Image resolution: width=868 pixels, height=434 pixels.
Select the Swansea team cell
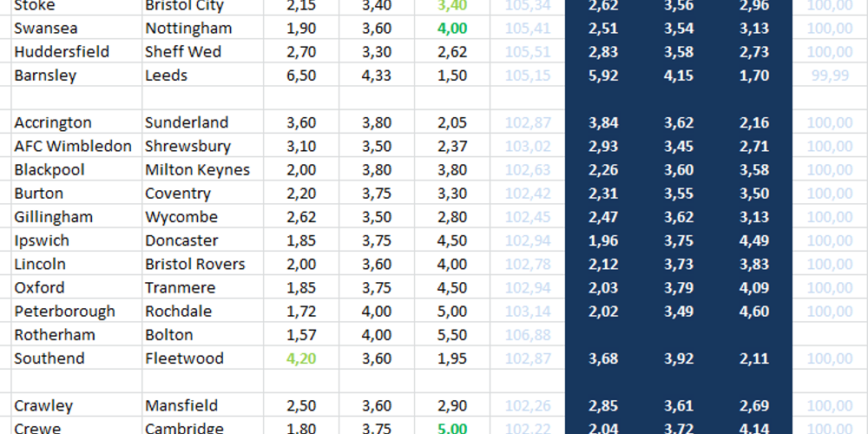coord(76,29)
